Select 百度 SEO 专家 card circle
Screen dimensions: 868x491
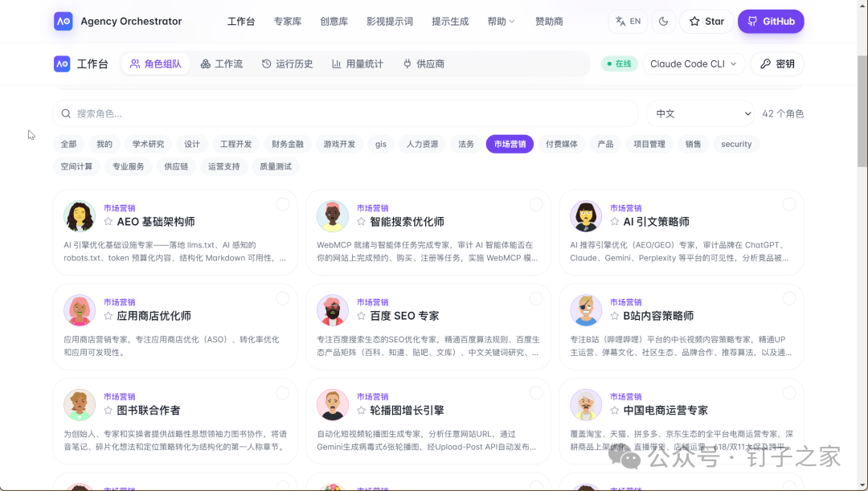[536, 298]
